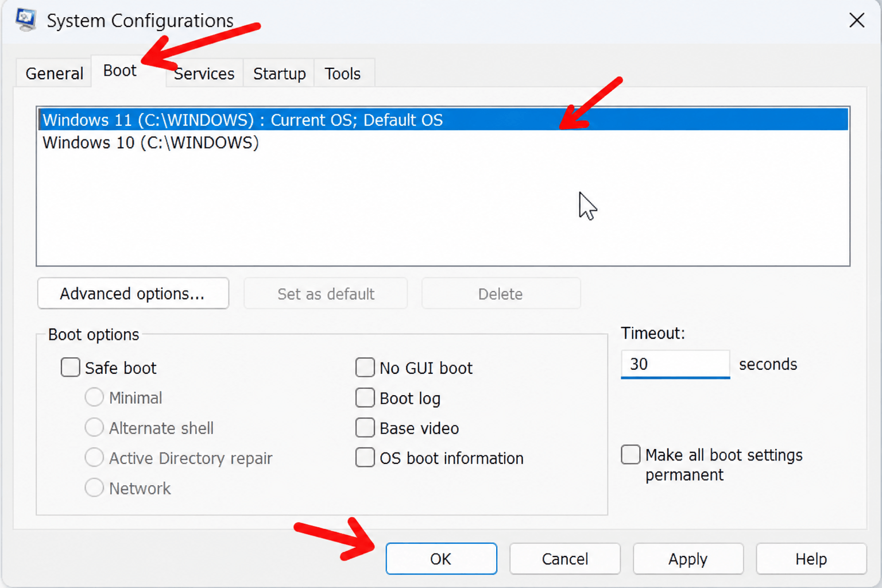Choose the Alternate shell radio option

pos(94,428)
